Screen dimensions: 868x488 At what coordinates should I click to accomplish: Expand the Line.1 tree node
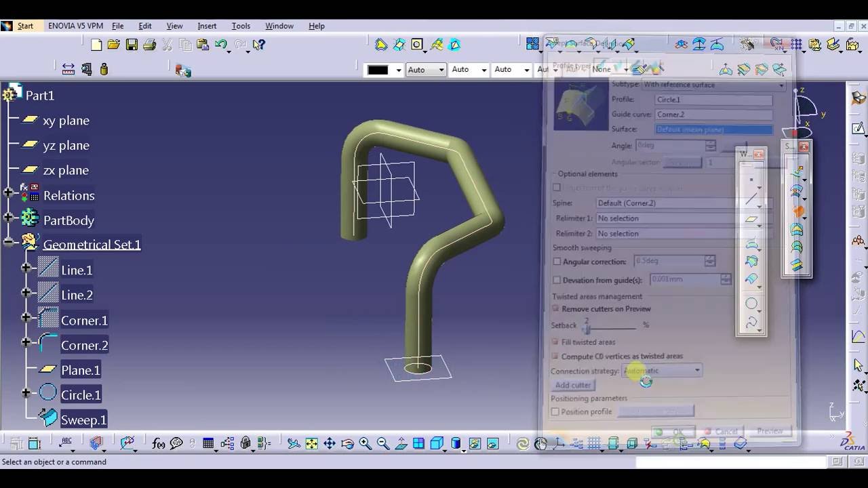coord(26,268)
